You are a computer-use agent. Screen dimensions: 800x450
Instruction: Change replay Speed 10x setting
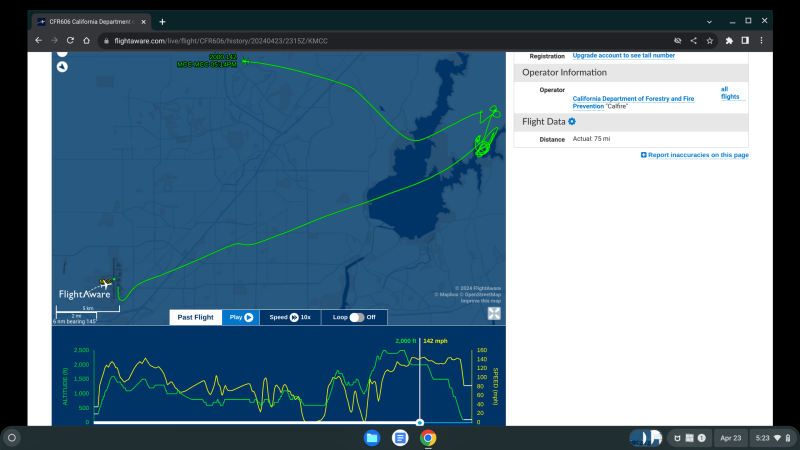(290, 317)
